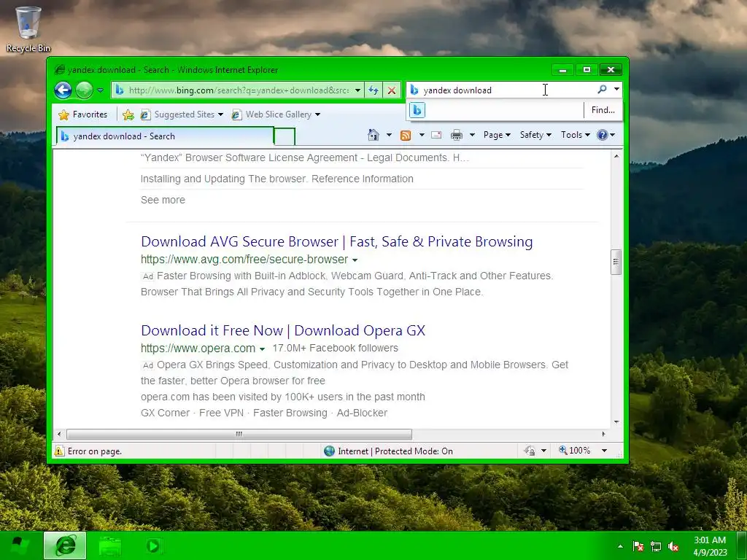Click the network tray icon
Screen dimensions: 747x560
tap(656, 546)
